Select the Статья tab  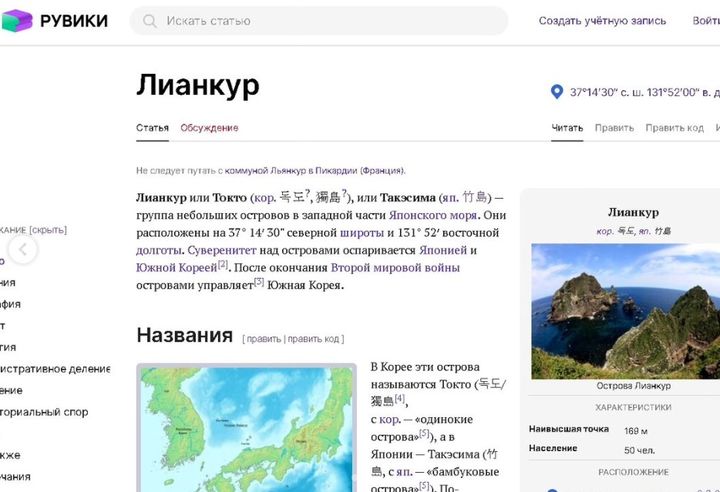(x=152, y=128)
